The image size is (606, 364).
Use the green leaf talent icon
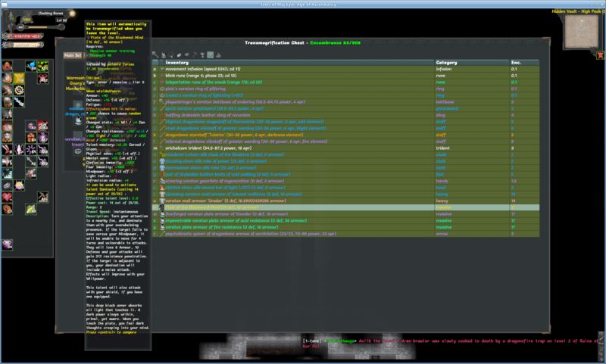[31, 209]
